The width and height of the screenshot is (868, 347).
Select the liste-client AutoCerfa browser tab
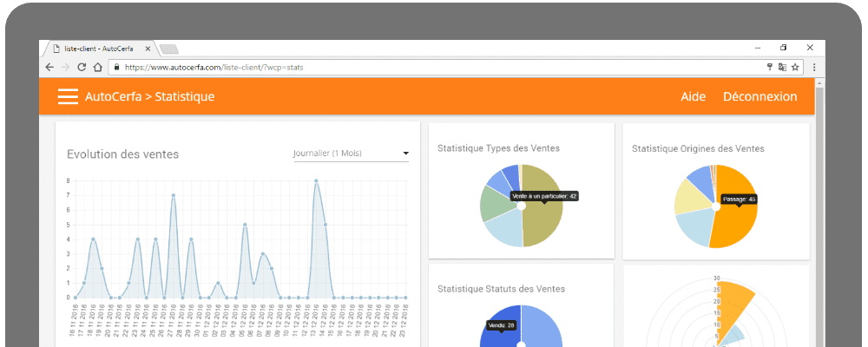coord(100,49)
